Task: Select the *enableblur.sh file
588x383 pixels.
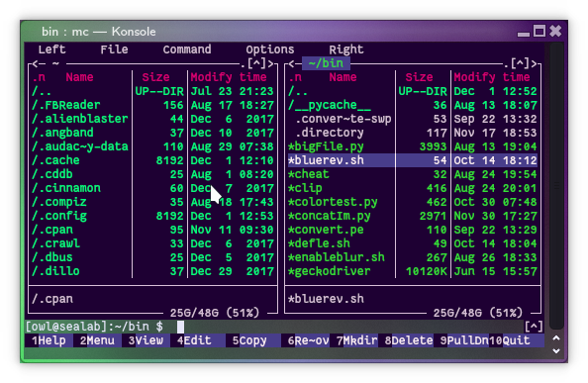Action: [x=413, y=257]
